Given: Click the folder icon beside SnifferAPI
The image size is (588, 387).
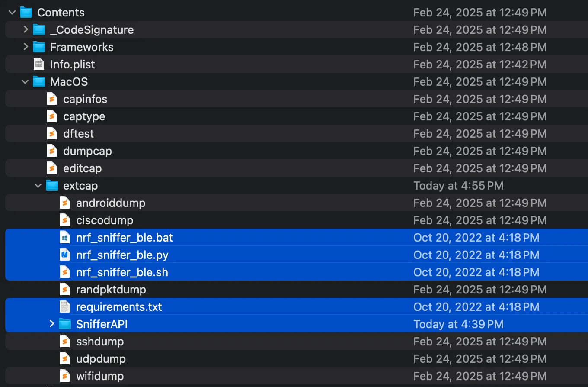Looking at the screenshot, I should [65, 324].
